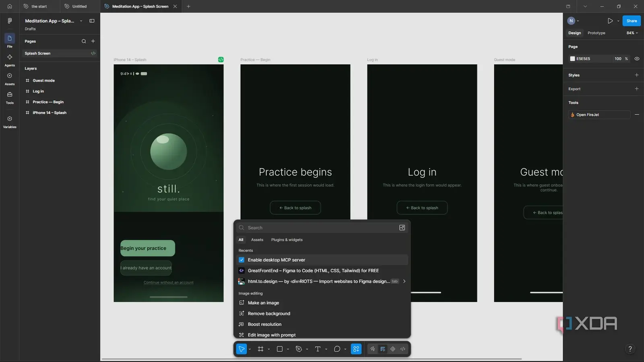This screenshot has height=362, width=644.
Task: Toggle the sidebar panel layout icon
Action: pos(92,21)
